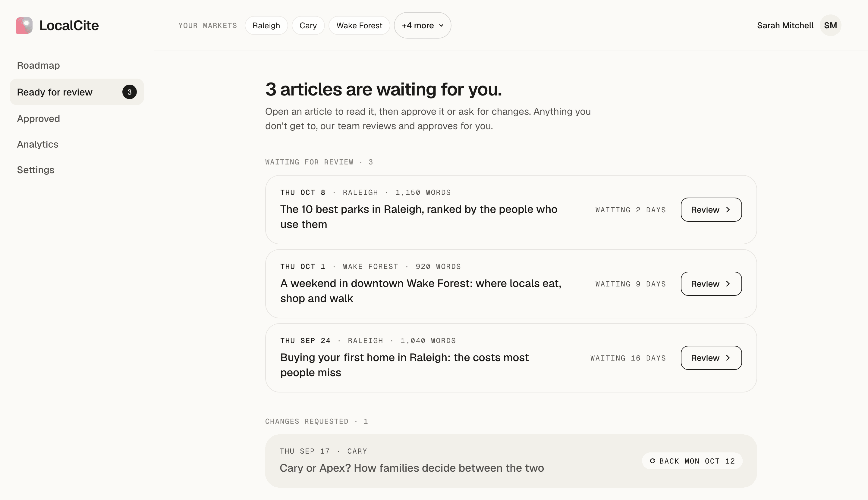The width and height of the screenshot is (868, 500).
Task: Click the "Your markets" label
Action: point(208,25)
